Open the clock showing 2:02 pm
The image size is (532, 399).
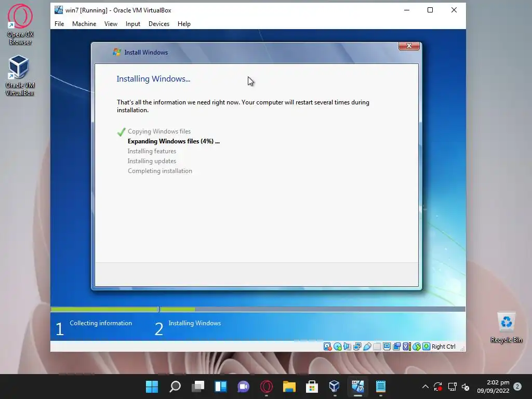point(494,387)
